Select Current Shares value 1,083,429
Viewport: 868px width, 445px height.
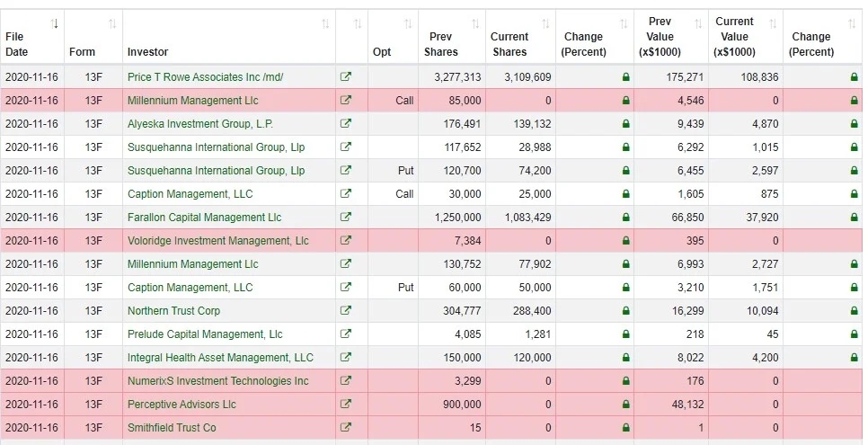(x=528, y=218)
